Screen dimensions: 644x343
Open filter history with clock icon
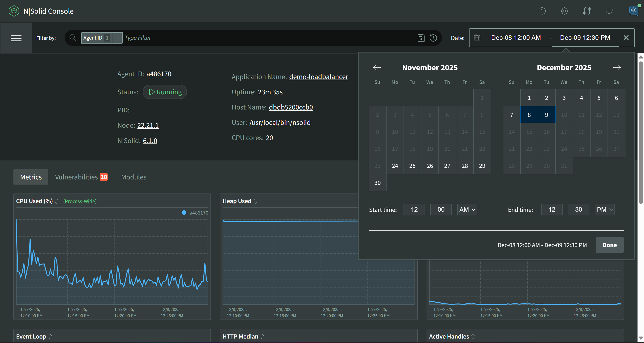433,38
